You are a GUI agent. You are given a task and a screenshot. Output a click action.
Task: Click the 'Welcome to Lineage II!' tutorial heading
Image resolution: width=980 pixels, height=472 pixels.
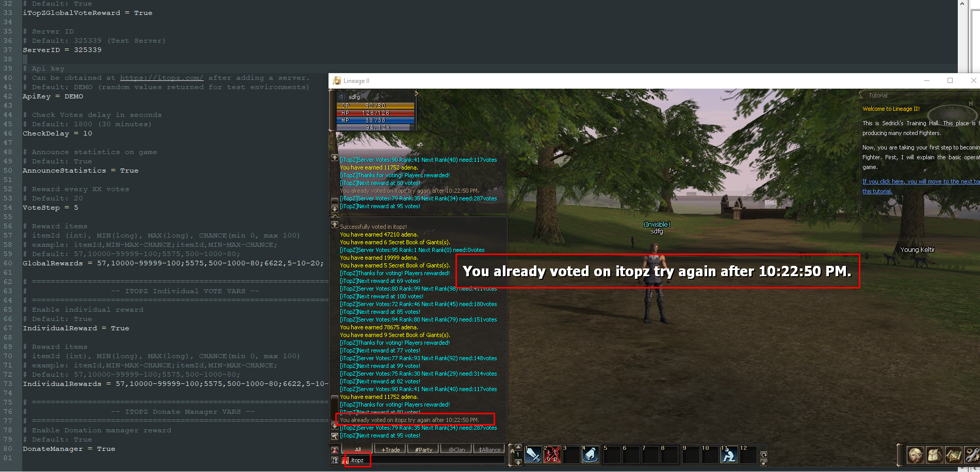pos(891,109)
